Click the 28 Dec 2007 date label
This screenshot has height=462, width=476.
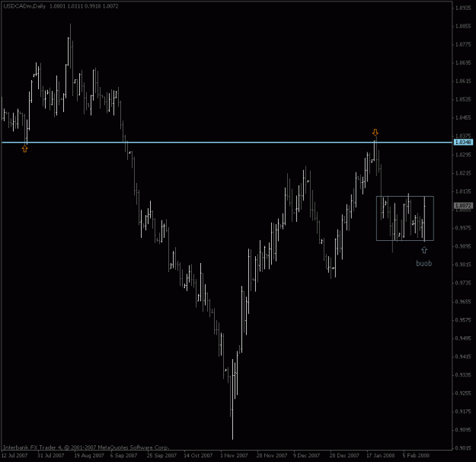point(344,455)
